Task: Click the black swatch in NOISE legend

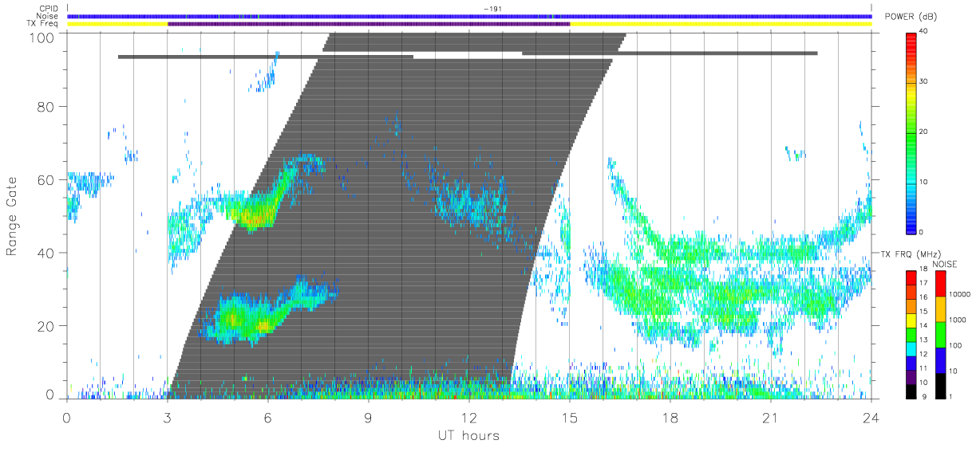Action: pos(941,386)
